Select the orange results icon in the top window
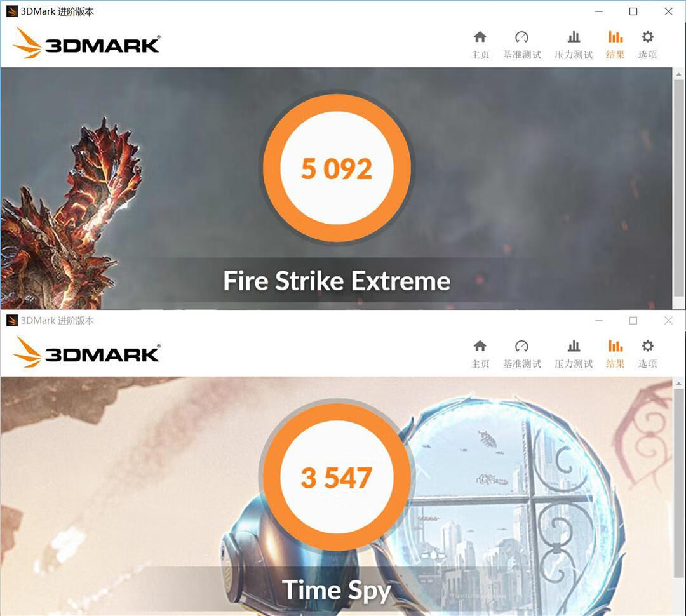 tap(615, 37)
